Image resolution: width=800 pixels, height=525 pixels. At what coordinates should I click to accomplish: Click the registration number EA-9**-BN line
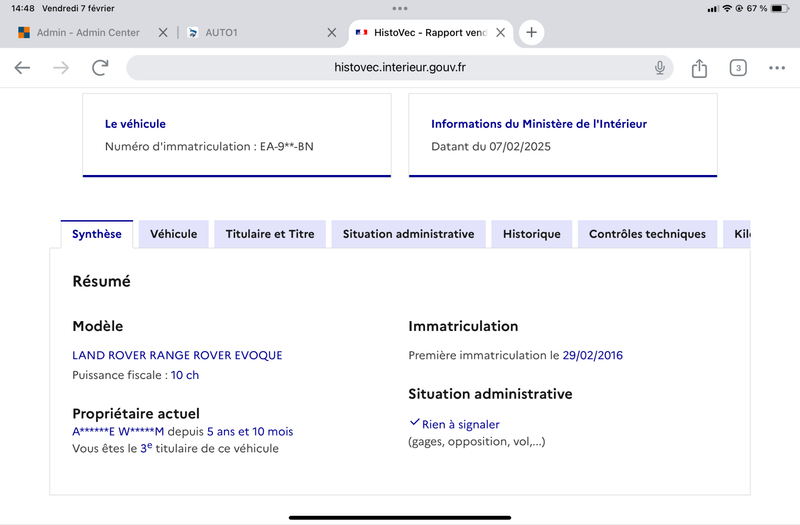[x=209, y=146]
